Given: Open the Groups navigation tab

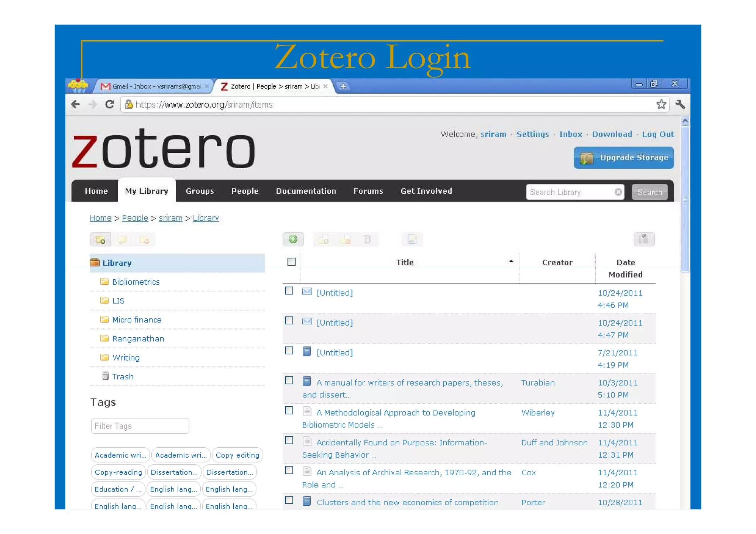Looking at the screenshot, I should point(200,191).
